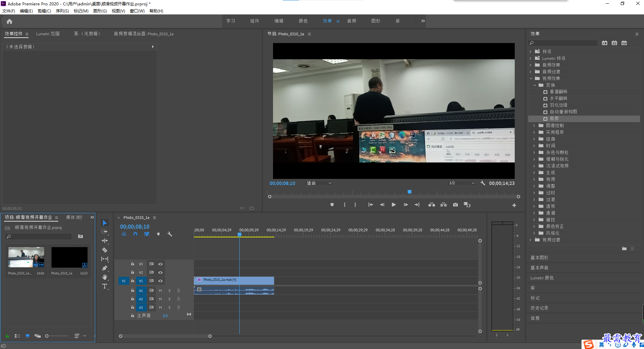Open the Button Editor plus icon
Viewport: 644px width, 349px height.
[x=514, y=205]
